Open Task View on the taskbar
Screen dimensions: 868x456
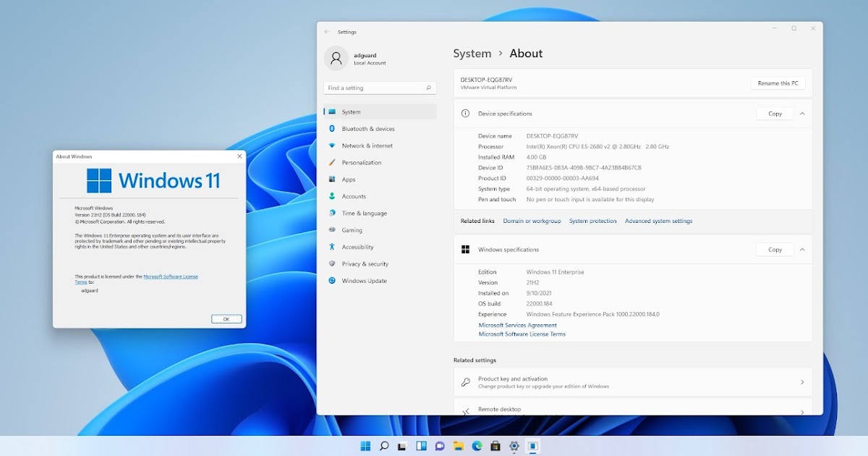(x=403, y=446)
